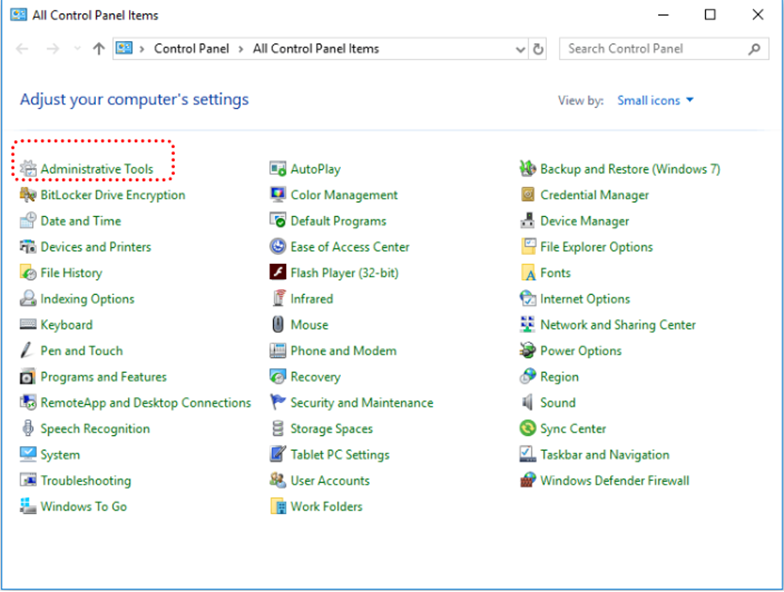Select the Control Panel breadcrumb segment

point(191,49)
